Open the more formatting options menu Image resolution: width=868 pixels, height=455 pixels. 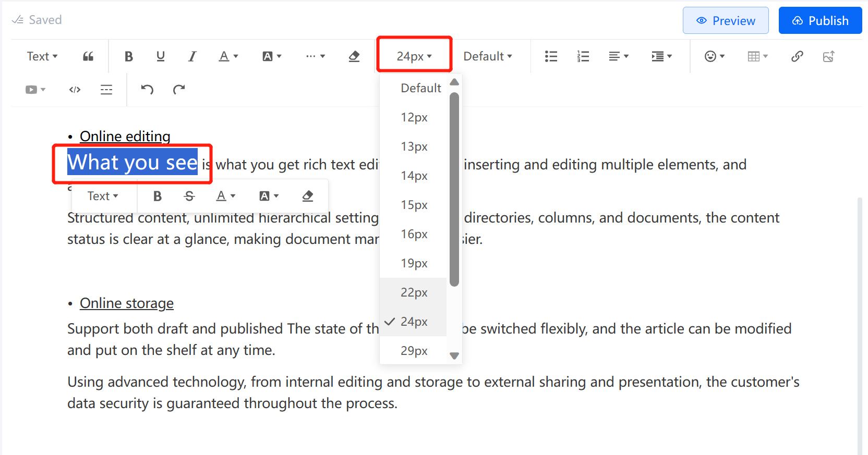click(x=316, y=56)
